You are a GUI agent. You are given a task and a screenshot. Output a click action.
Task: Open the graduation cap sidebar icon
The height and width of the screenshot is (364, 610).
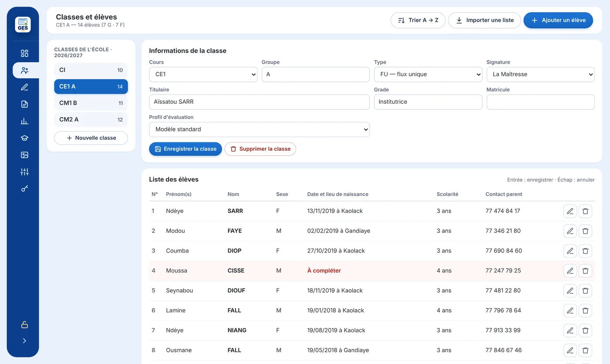tap(24, 138)
